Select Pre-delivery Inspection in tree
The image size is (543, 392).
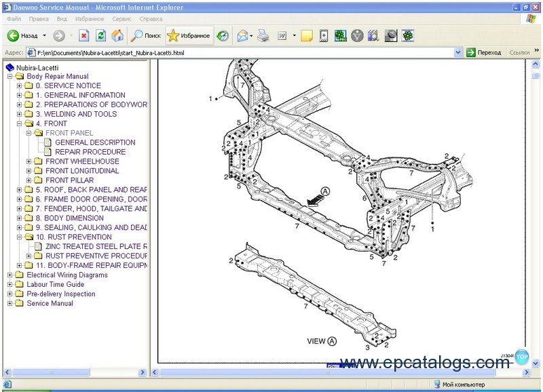click(61, 294)
